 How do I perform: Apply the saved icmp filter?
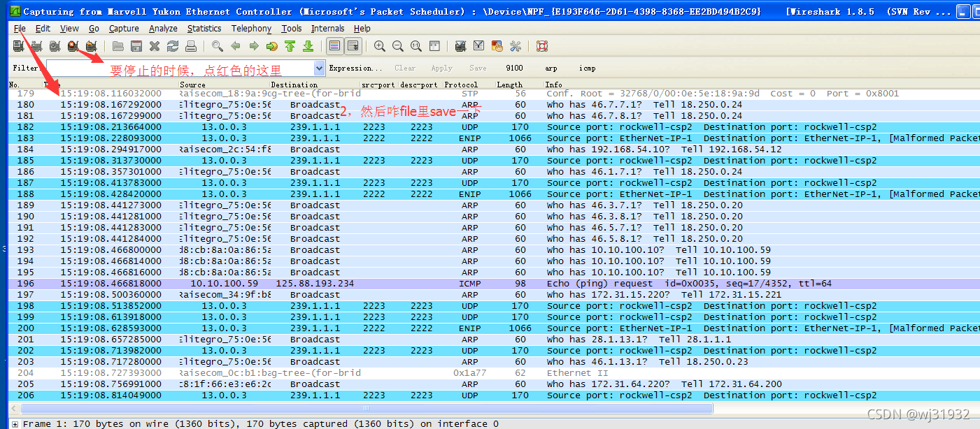pos(588,68)
